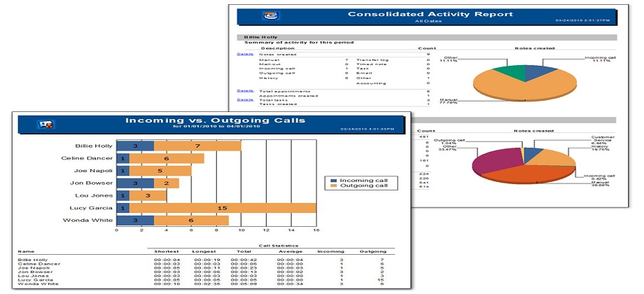Click the Celine Dancer label on the chart axis
This screenshot has width=644, height=294.
(x=86, y=158)
